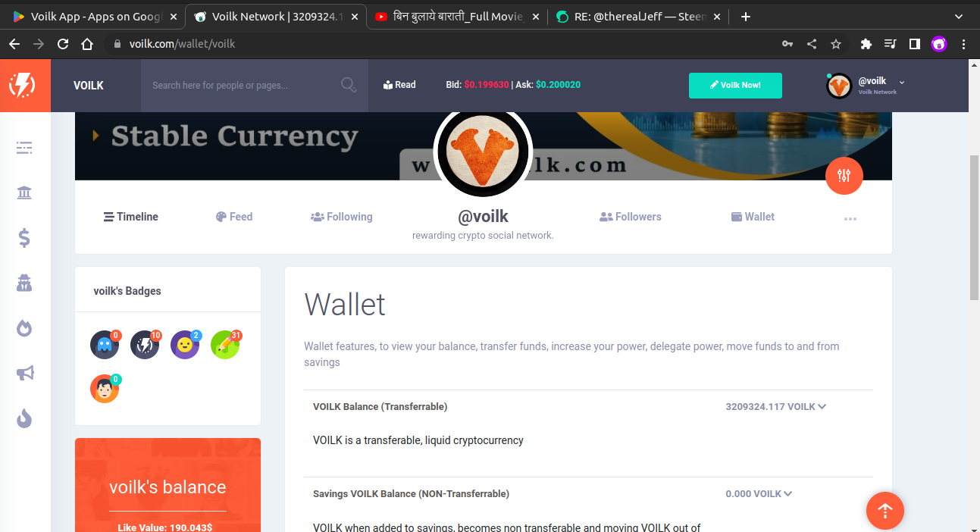Click the scroll-to-top arrow button
980x532 pixels.
[x=885, y=512]
